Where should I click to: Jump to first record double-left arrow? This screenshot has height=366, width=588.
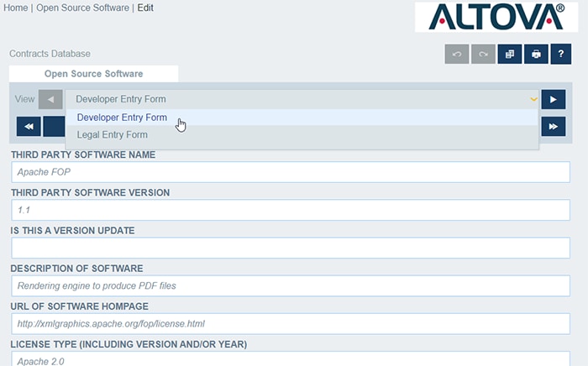29,126
